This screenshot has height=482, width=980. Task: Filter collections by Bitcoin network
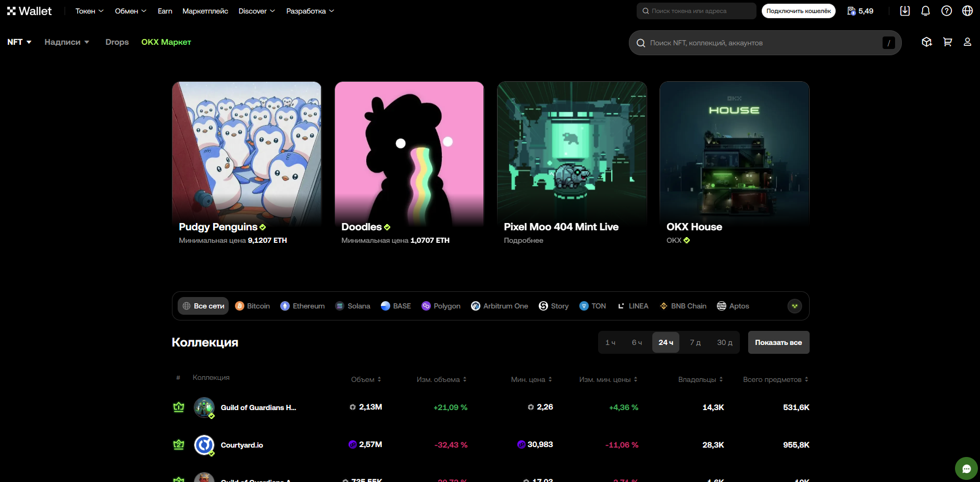(x=253, y=306)
